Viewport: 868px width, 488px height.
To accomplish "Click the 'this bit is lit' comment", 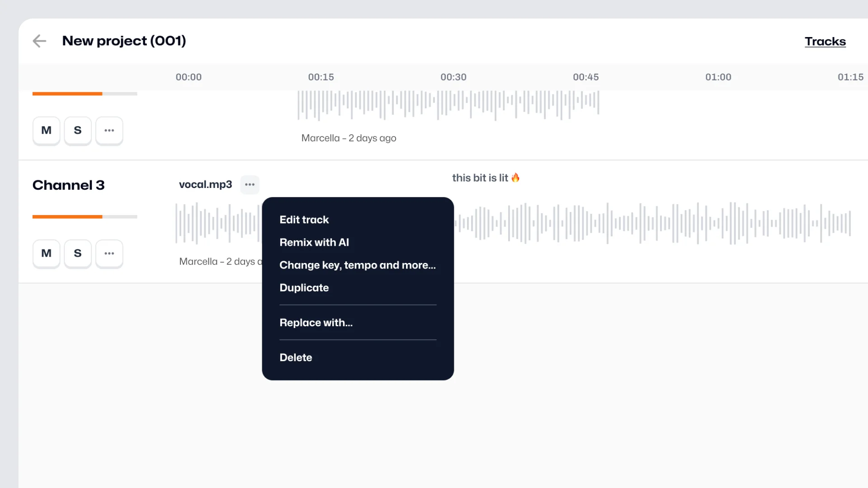I will (x=485, y=178).
